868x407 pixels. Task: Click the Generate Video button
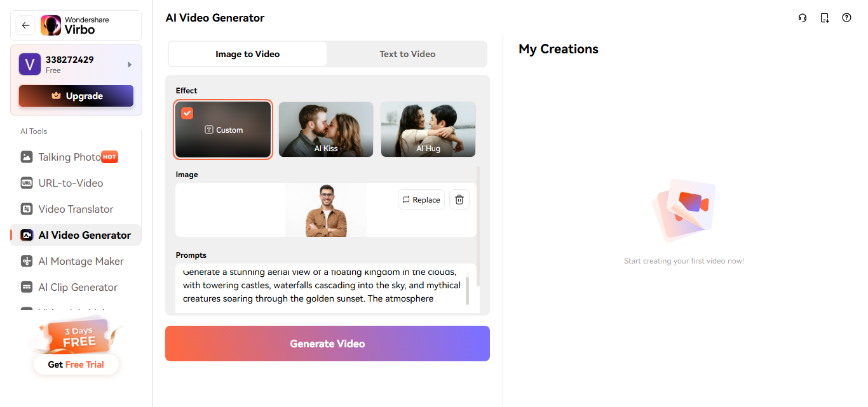point(327,344)
